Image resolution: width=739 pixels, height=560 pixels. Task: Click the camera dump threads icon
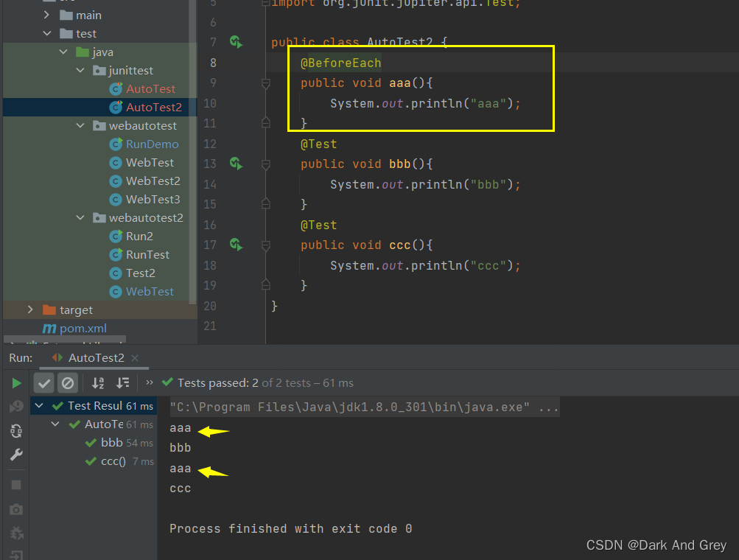(16, 510)
